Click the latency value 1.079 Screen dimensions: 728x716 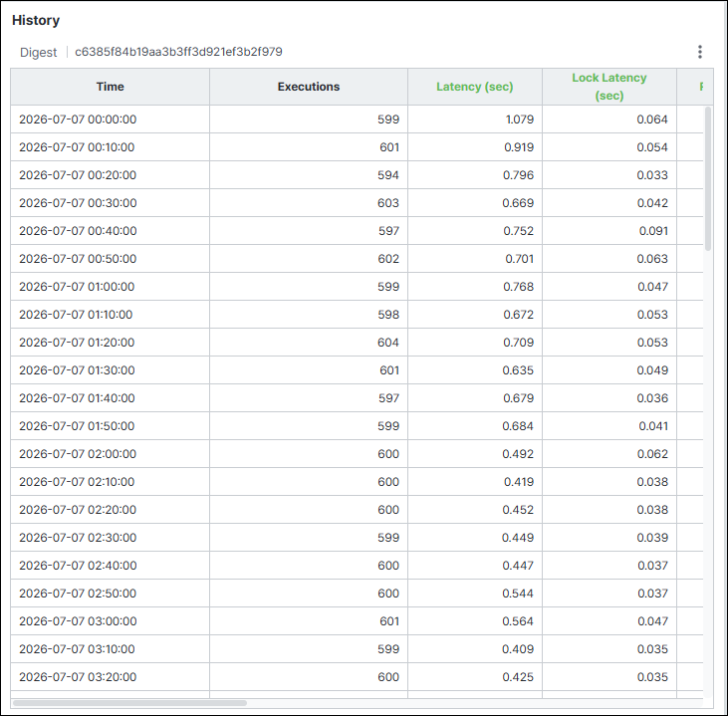520,119
